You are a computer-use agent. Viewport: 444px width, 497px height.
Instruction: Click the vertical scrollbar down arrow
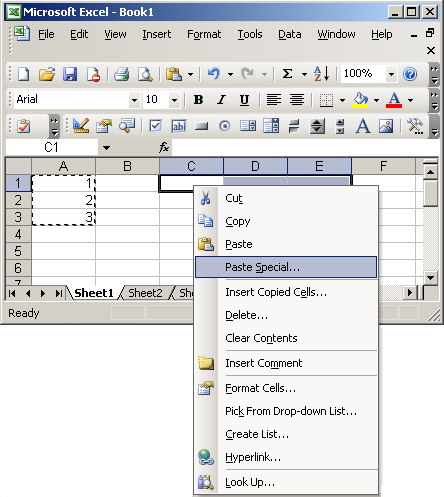coord(430,277)
